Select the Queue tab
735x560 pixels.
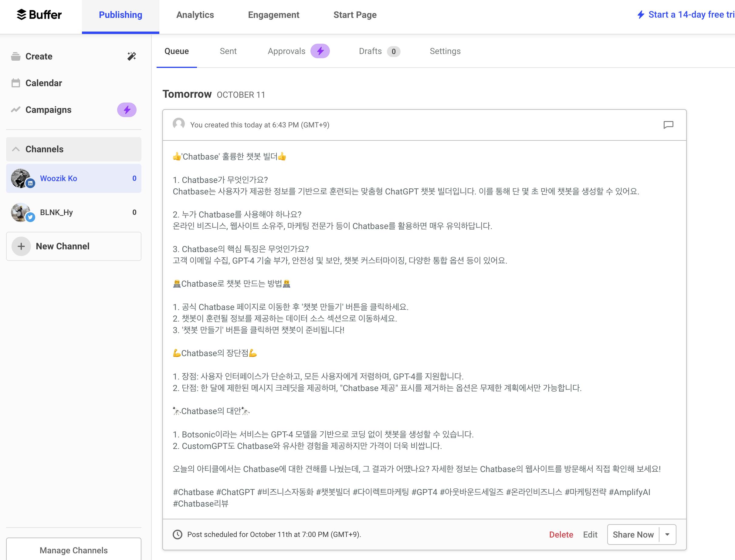pyautogui.click(x=176, y=51)
